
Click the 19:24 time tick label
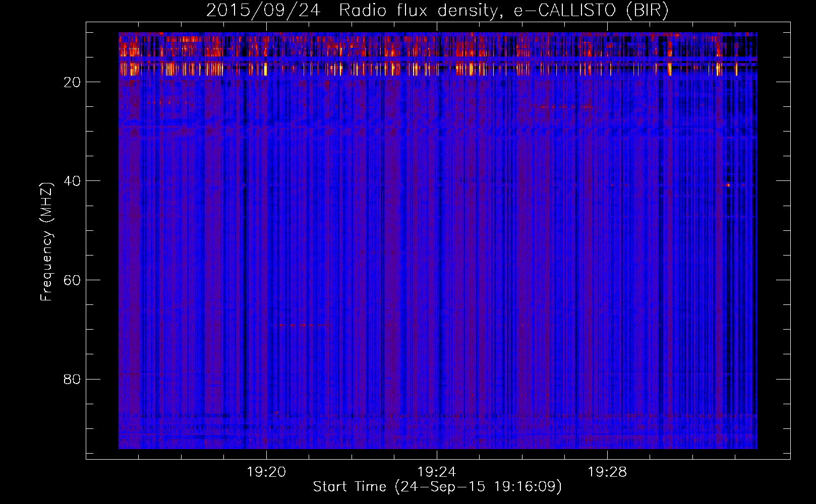[437, 472]
